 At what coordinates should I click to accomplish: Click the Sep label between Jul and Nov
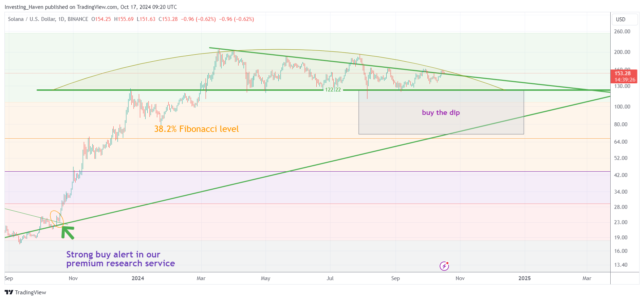pos(395,278)
